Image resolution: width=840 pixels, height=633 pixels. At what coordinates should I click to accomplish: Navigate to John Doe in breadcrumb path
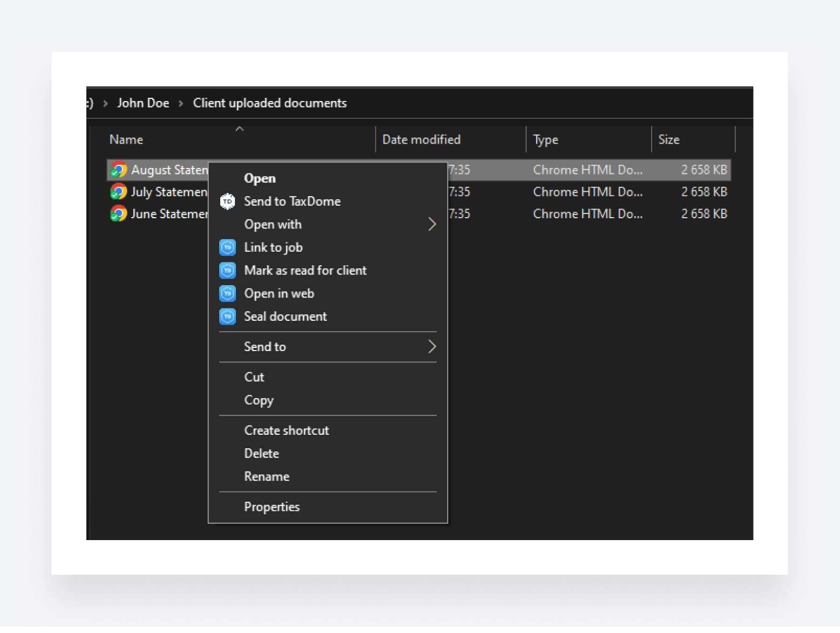pyautogui.click(x=143, y=103)
